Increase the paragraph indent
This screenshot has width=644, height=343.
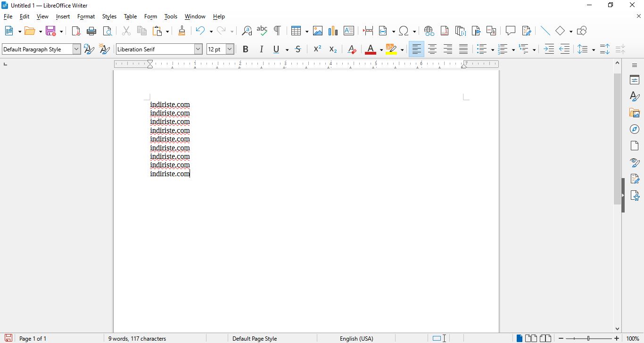click(549, 49)
